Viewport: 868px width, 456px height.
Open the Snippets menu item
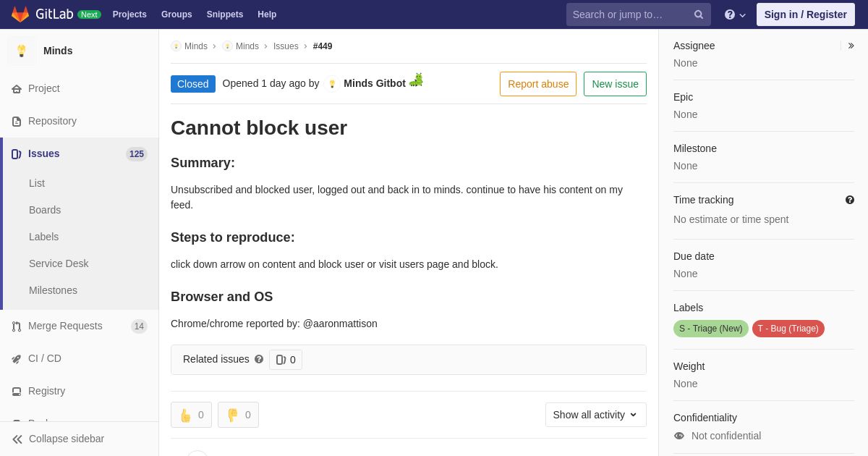[225, 14]
